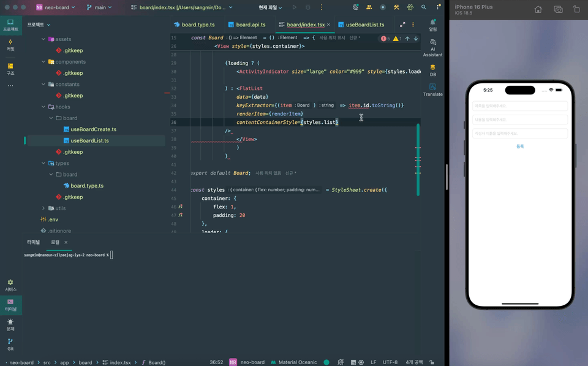Collapse the types folder

(x=43, y=163)
